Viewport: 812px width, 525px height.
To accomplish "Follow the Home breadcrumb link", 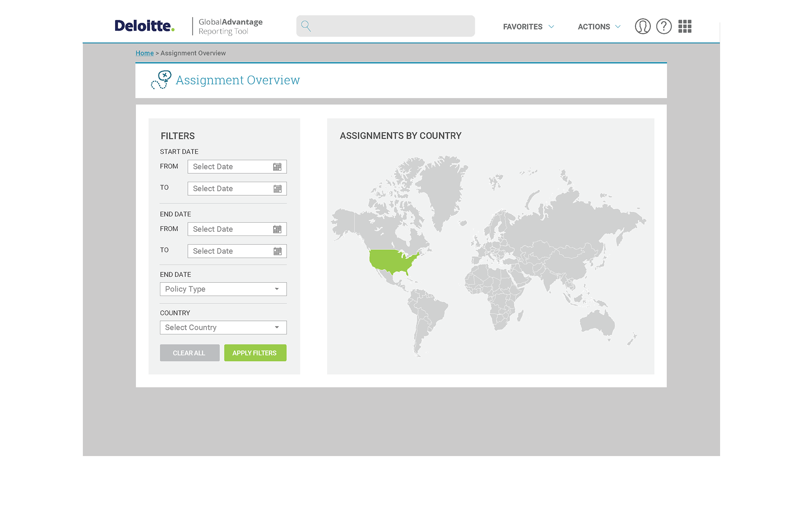I will [144, 53].
